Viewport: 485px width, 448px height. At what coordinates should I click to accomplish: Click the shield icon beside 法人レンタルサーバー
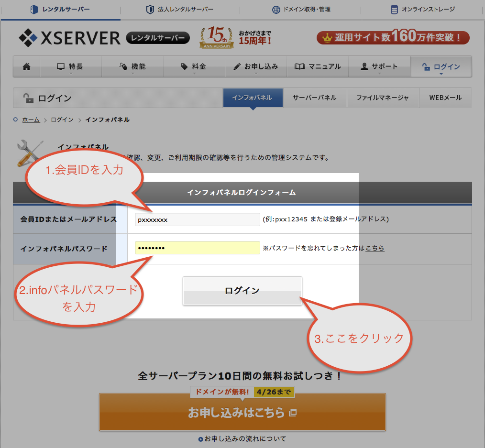[150, 10]
